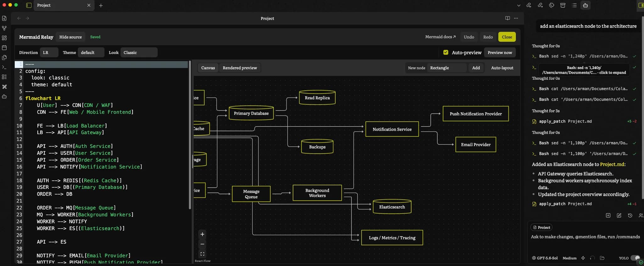644x266 pixels.
Task: Expand the first apply_patch Project.md +5 −2 entry
Action: click(584, 121)
